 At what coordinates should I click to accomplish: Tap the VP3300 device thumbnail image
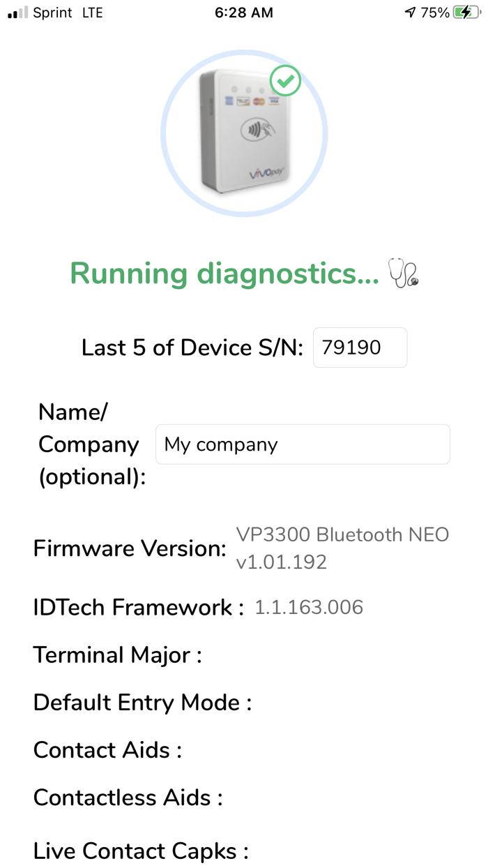(x=243, y=131)
